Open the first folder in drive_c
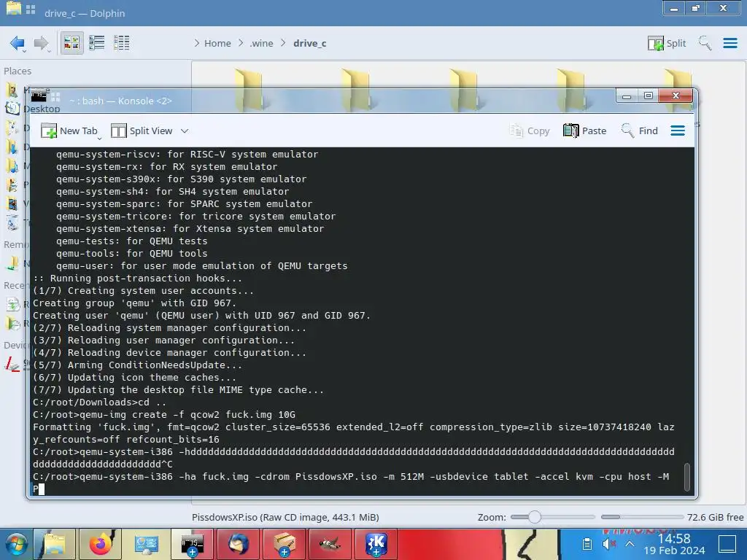 click(x=249, y=90)
